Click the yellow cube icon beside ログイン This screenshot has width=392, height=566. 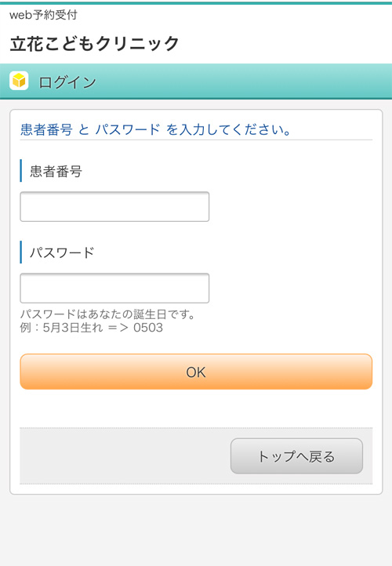[x=19, y=81]
